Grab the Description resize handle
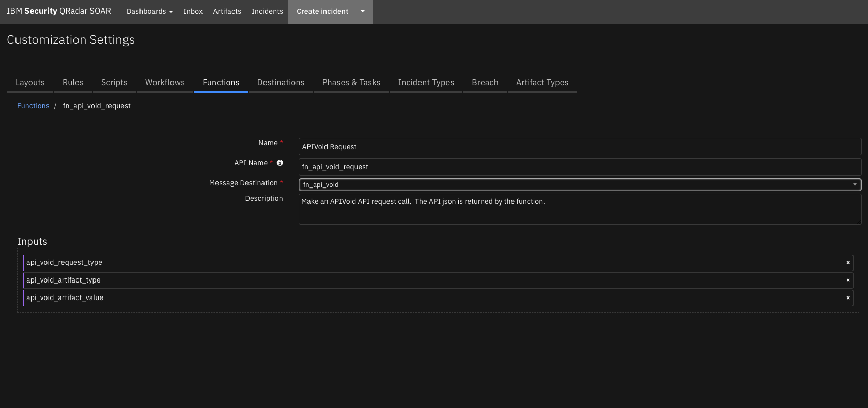868x408 pixels. (x=859, y=222)
